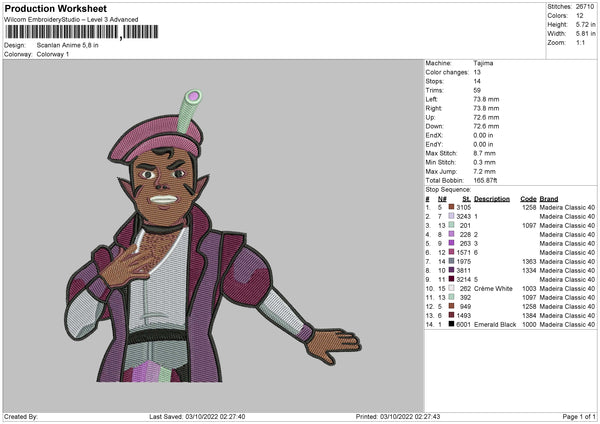The height and width of the screenshot is (424, 600).
Task: Click code '1384' in stop row 13
Action: tap(529, 315)
